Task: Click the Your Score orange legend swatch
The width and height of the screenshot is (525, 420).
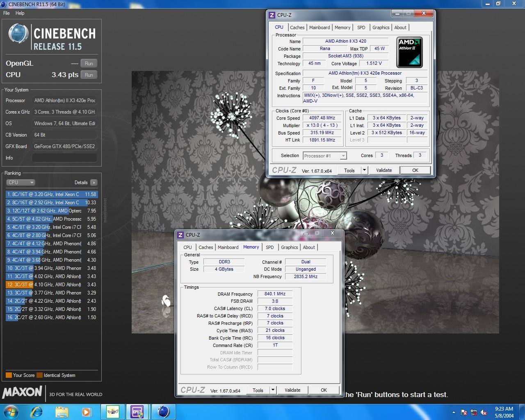Action: (9, 375)
